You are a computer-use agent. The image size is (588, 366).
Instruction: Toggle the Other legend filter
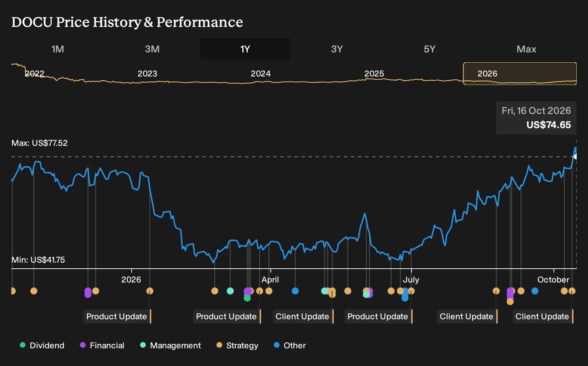tap(290, 345)
